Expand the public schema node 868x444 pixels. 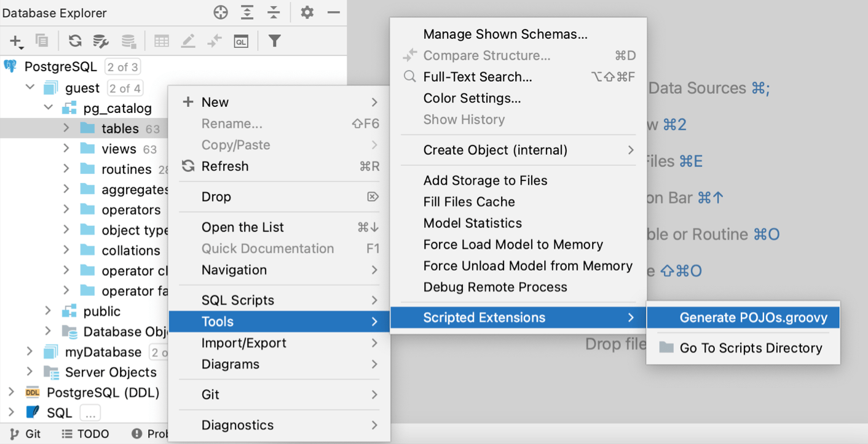click(x=48, y=311)
